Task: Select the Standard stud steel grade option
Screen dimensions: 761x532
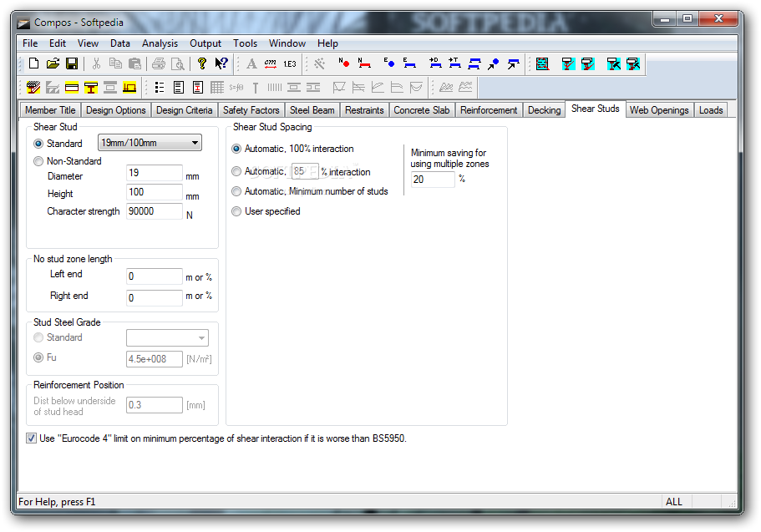Action: (x=38, y=337)
